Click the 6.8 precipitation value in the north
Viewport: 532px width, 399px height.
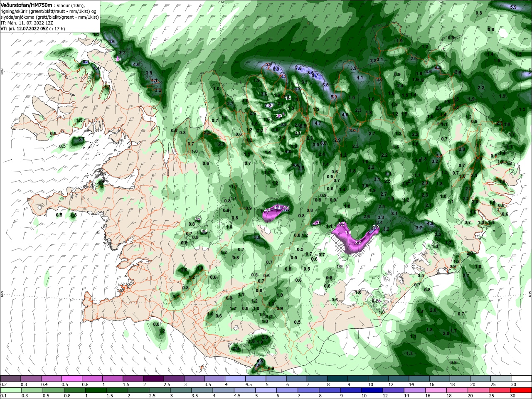(325, 85)
